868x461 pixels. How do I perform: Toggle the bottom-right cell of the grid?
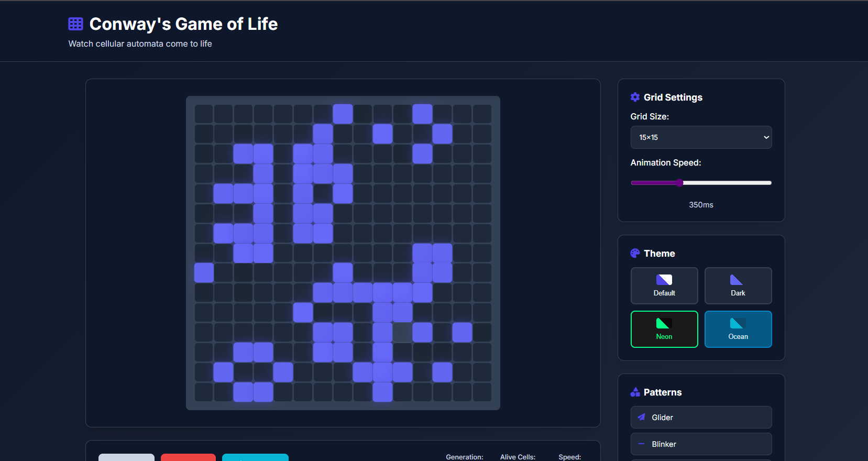(x=482, y=392)
